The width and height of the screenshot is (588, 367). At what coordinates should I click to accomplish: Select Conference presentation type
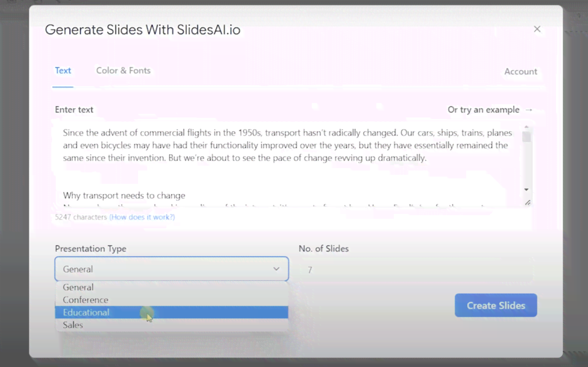pos(85,300)
